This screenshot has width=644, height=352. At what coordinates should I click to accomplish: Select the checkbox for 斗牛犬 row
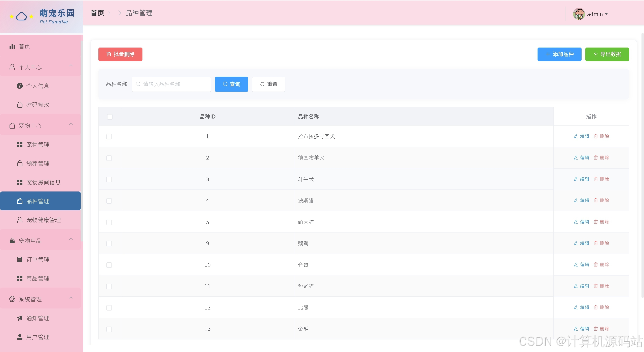tap(109, 179)
